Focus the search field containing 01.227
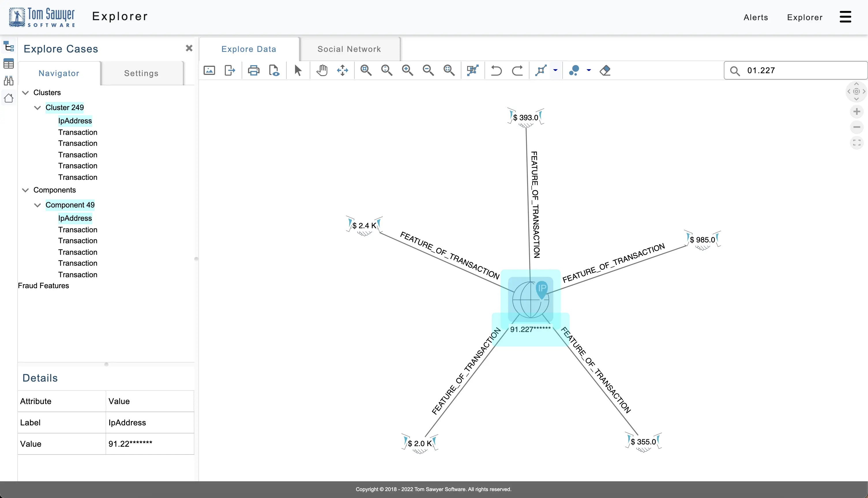Image resolution: width=868 pixels, height=498 pixels. pos(795,70)
